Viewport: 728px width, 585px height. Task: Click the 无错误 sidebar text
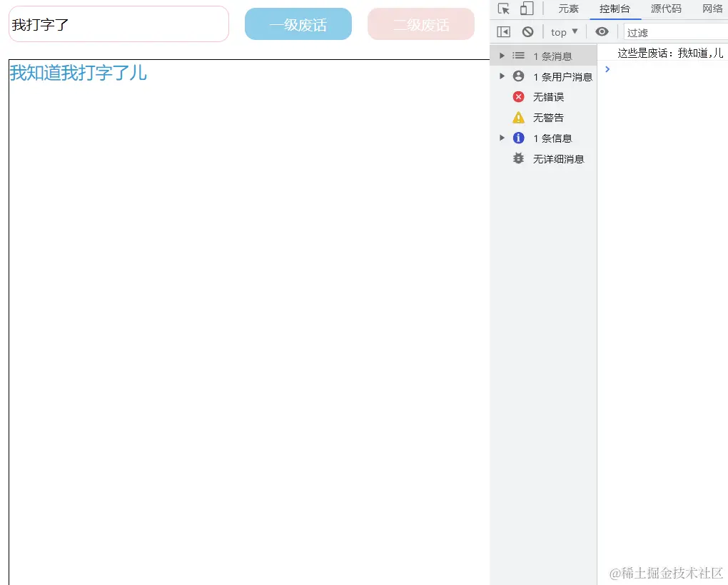pyautogui.click(x=548, y=97)
